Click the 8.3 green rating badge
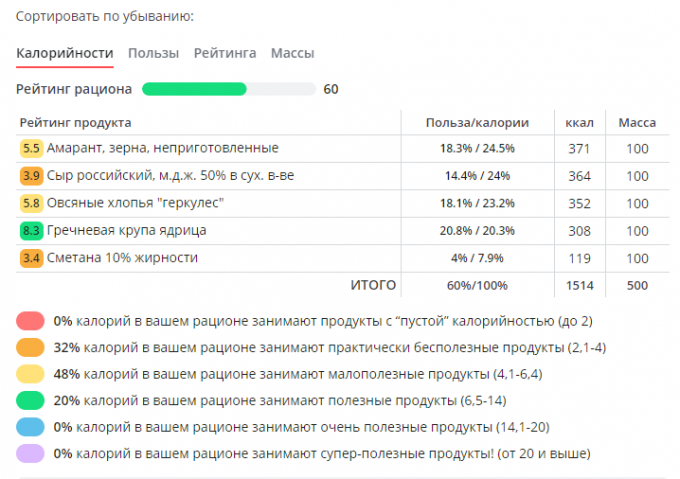 click(30, 231)
